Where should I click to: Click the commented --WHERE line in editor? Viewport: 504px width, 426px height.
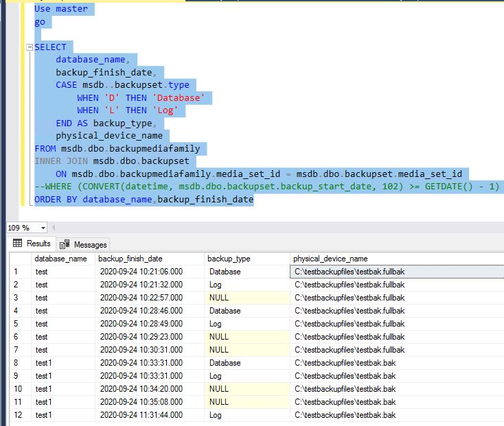pos(267,187)
